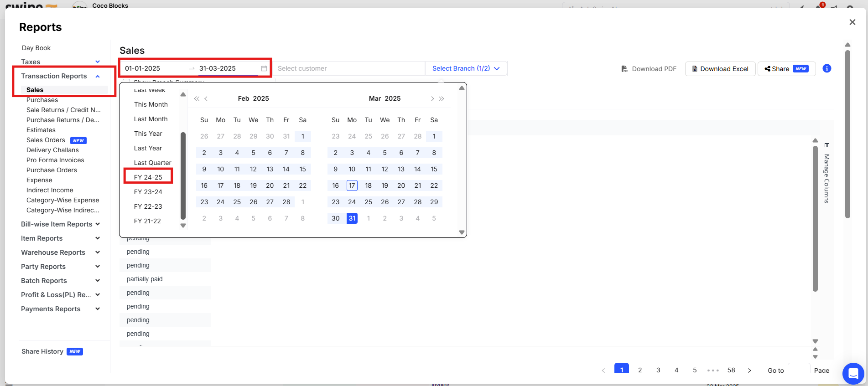Screen dimensions: 868x386
Task: Open Select Branch (1/2) dropdown
Action: (x=466, y=68)
